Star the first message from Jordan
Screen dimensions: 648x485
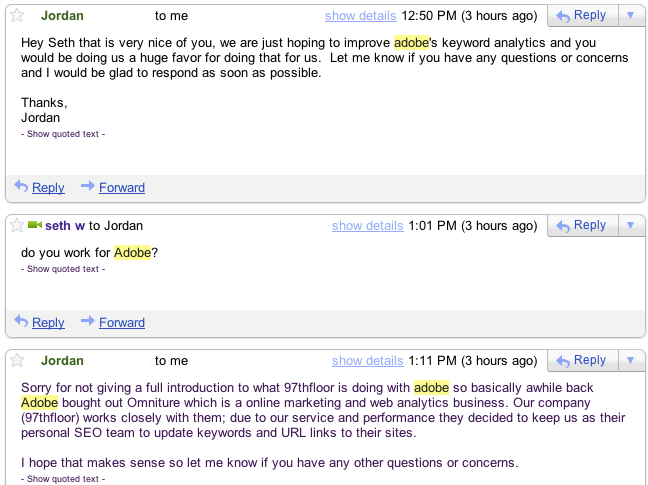pos(16,16)
